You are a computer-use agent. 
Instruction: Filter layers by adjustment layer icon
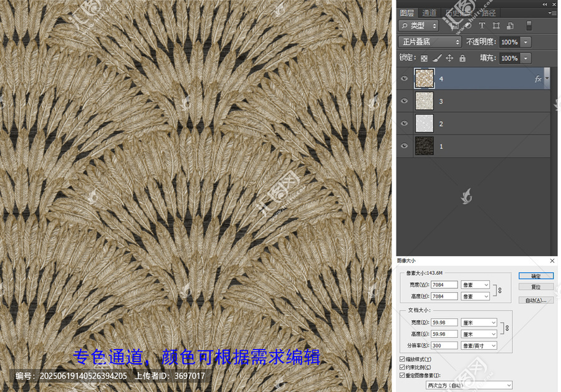[468, 26]
